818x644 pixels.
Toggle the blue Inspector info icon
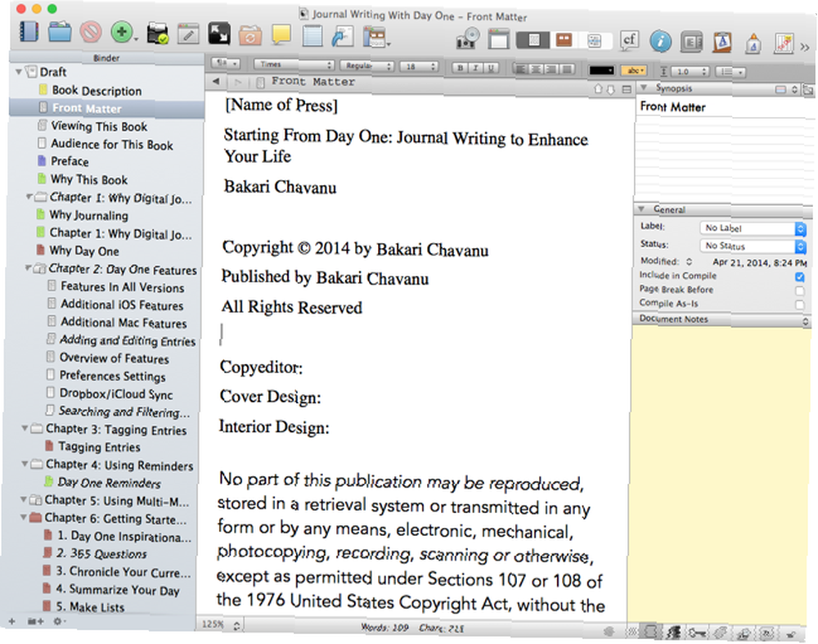pyautogui.click(x=660, y=41)
